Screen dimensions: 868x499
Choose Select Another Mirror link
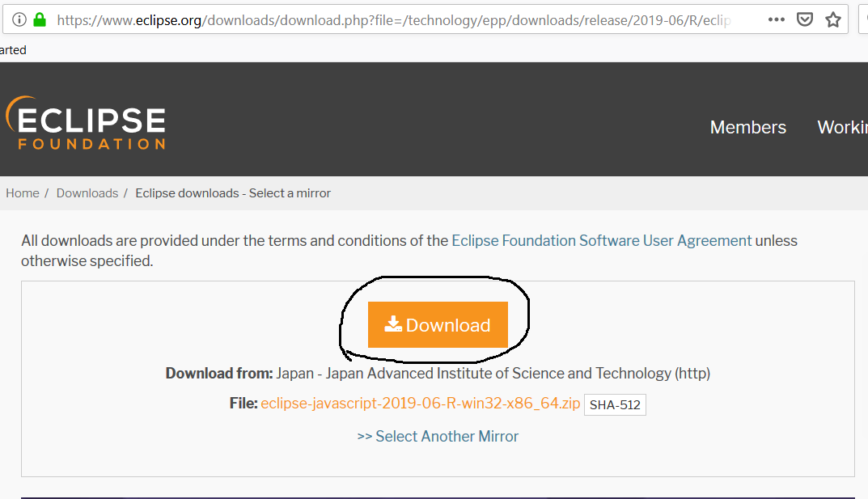(438, 437)
